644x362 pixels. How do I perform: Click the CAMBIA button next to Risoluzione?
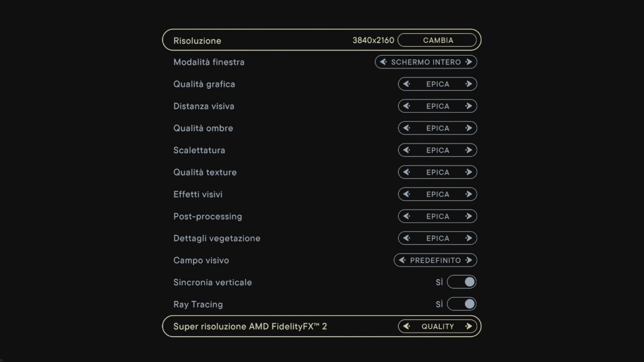coord(437,40)
